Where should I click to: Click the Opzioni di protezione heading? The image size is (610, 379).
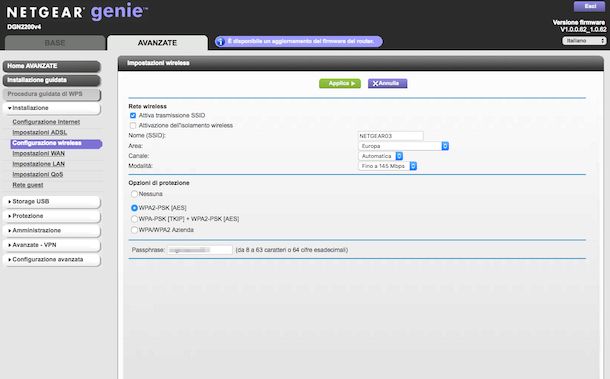(x=159, y=183)
